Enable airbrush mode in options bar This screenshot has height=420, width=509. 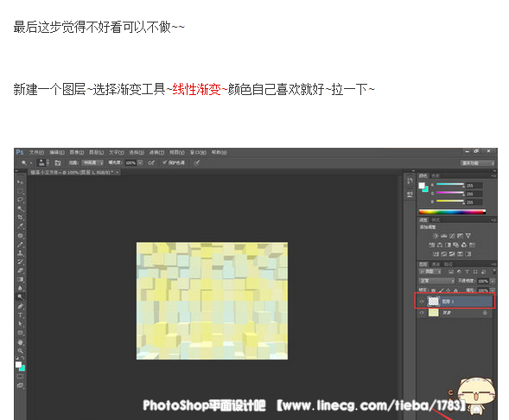151,162
